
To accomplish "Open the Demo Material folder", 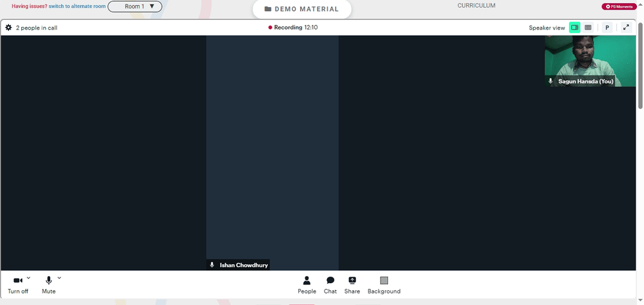I will (x=302, y=9).
